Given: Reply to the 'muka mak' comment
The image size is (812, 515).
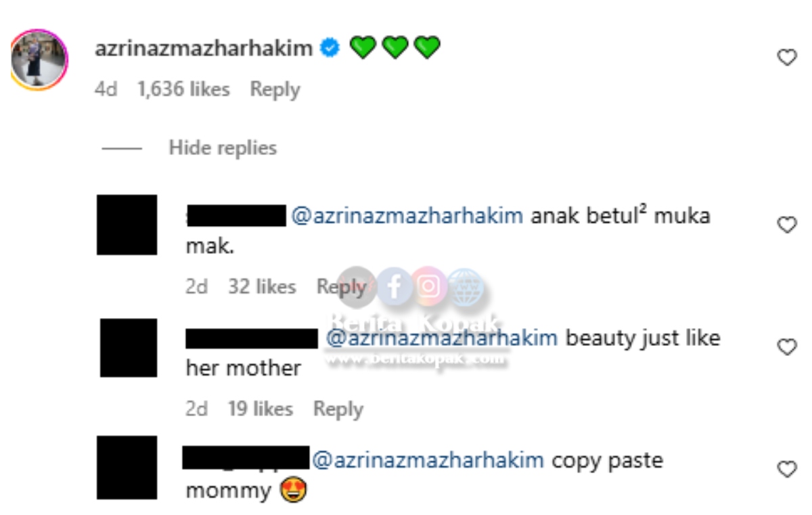Looking at the screenshot, I should [341, 287].
